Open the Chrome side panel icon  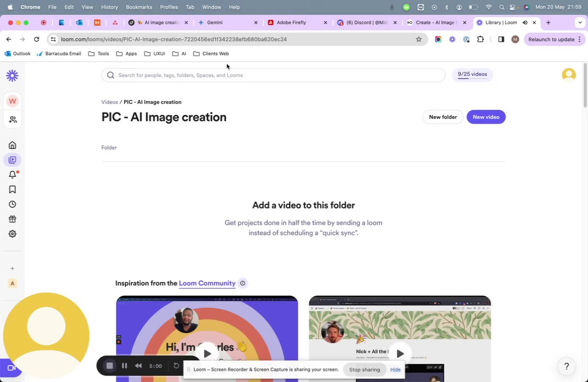tap(501, 39)
